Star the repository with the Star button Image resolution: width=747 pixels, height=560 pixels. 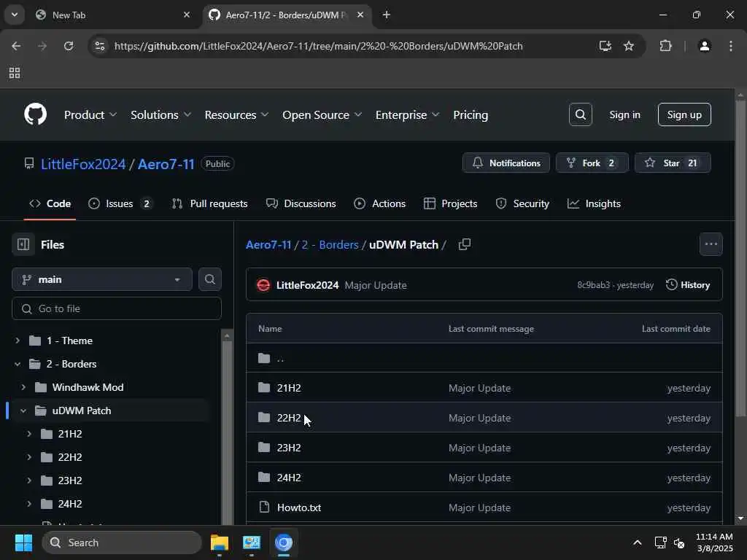click(673, 163)
